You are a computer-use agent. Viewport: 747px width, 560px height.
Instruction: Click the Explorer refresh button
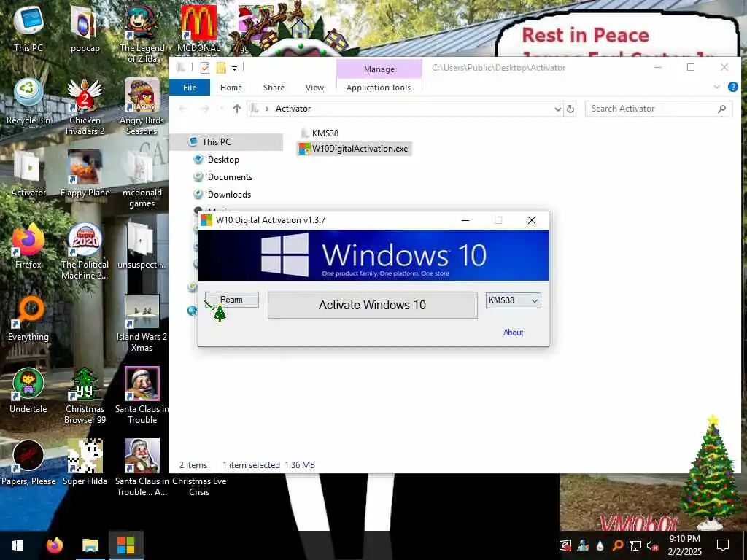click(x=570, y=109)
